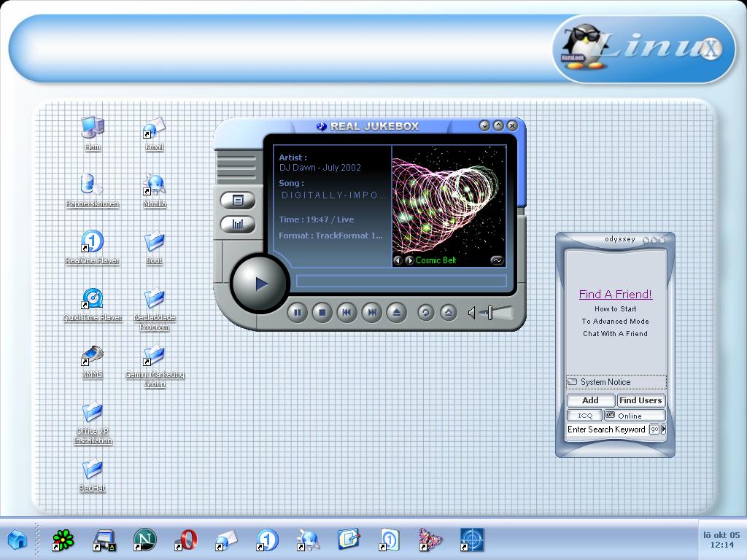Image resolution: width=747 pixels, height=560 pixels.
Task: Click the Jukebox track progress bar
Action: click(x=401, y=281)
